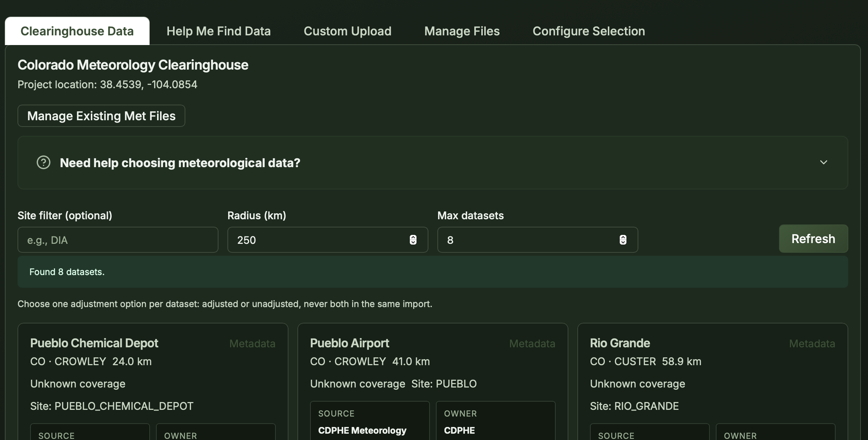Select the Pueblo Airport dataset card title
This screenshot has height=440, width=868.
point(350,343)
